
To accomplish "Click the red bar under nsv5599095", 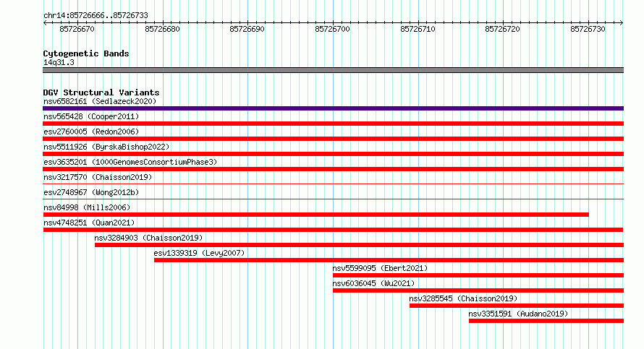I will tap(478, 275).
